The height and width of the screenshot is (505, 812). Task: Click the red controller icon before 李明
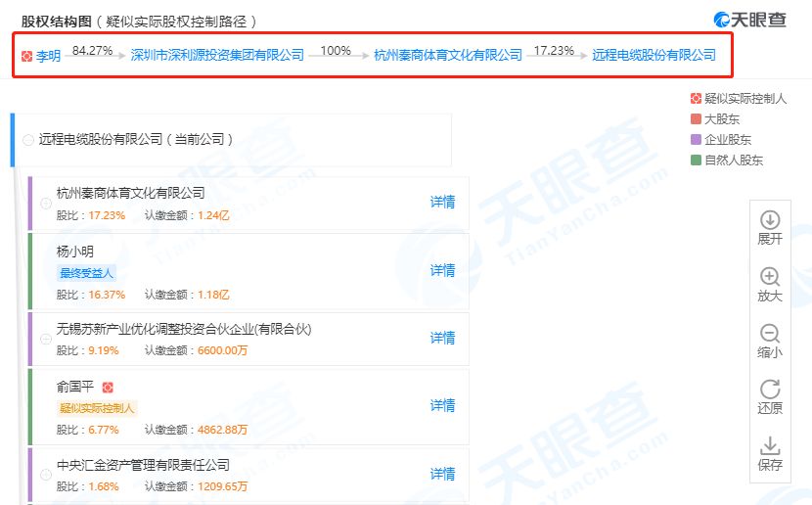coord(27,56)
